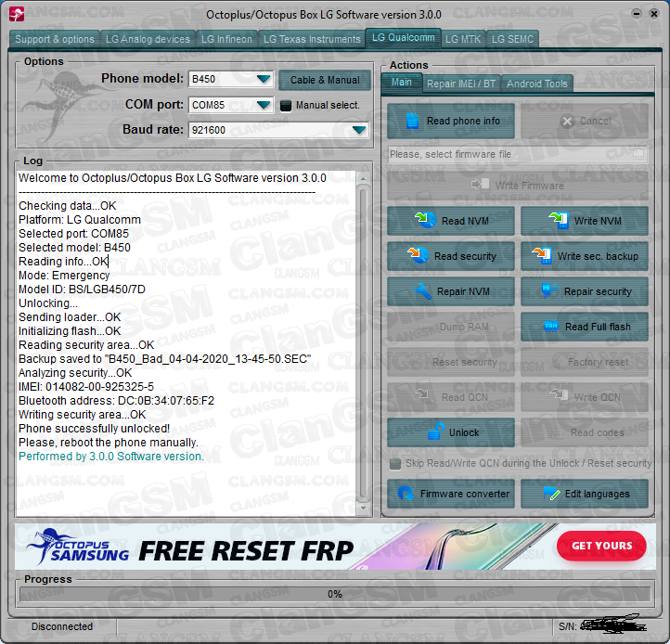Select the LG Qualcomm tab
This screenshot has width=670, height=644.
(403, 38)
